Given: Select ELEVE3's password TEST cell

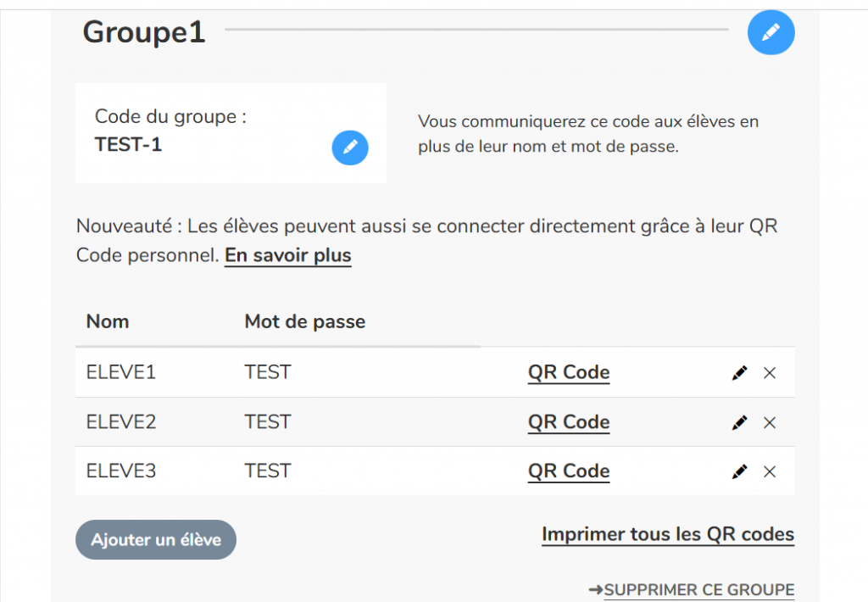Looking at the screenshot, I should (267, 471).
